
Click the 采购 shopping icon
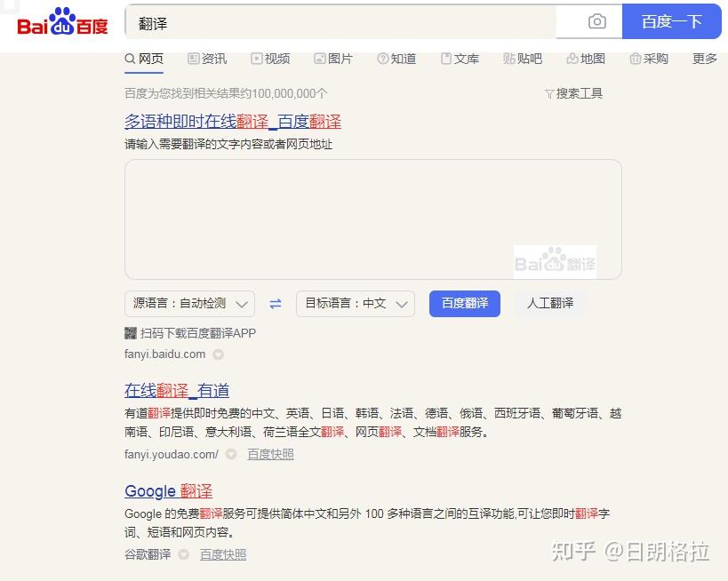[636, 59]
